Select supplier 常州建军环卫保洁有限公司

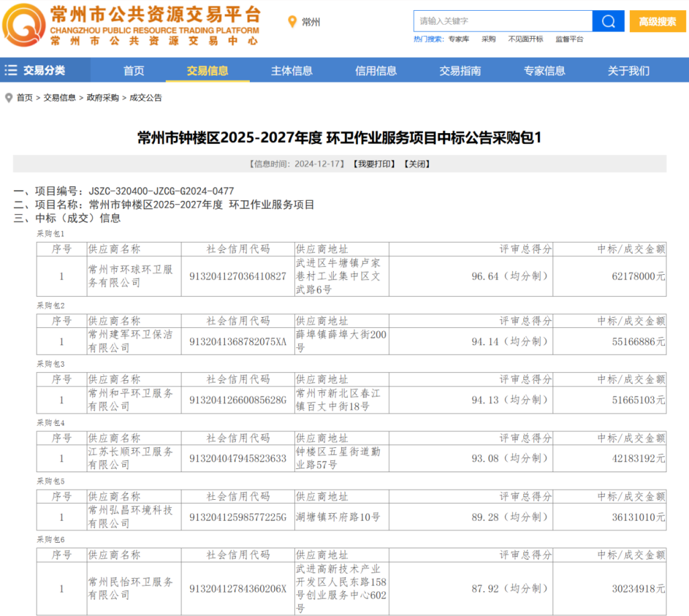click(x=130, y=341)
